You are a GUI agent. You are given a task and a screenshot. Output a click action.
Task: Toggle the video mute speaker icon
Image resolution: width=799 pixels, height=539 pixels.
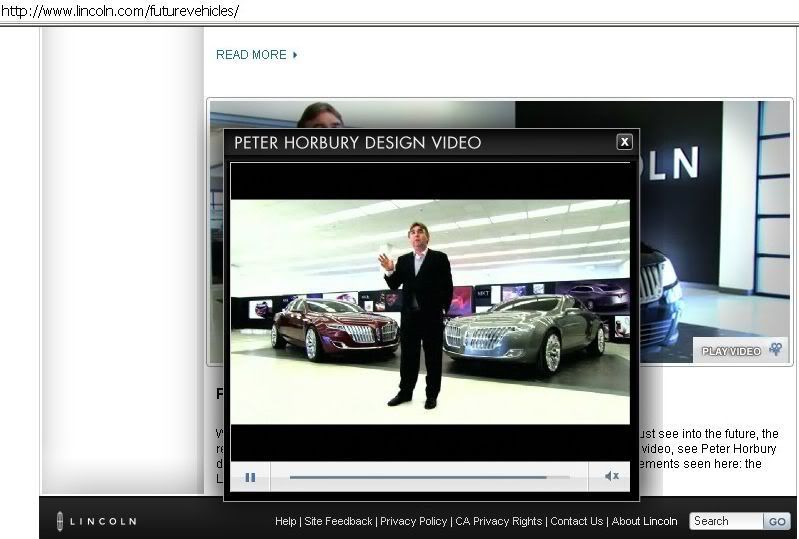pyautogui.click(x=611, y=476)
